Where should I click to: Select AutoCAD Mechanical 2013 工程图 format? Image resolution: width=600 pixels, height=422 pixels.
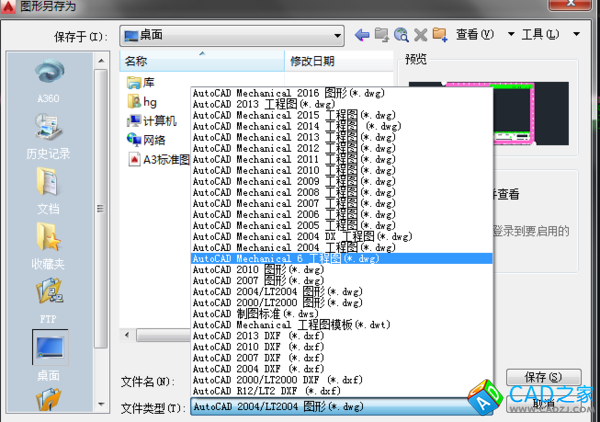(x=341, y=137)
